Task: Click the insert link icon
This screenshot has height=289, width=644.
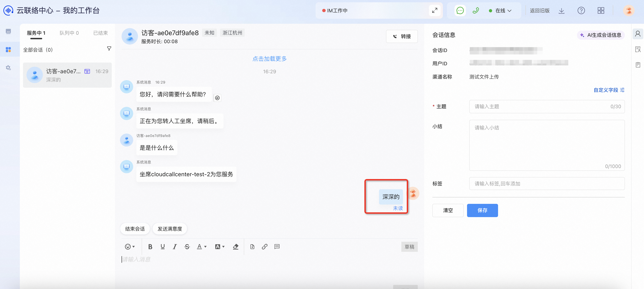Action: [x=265, y=247]
